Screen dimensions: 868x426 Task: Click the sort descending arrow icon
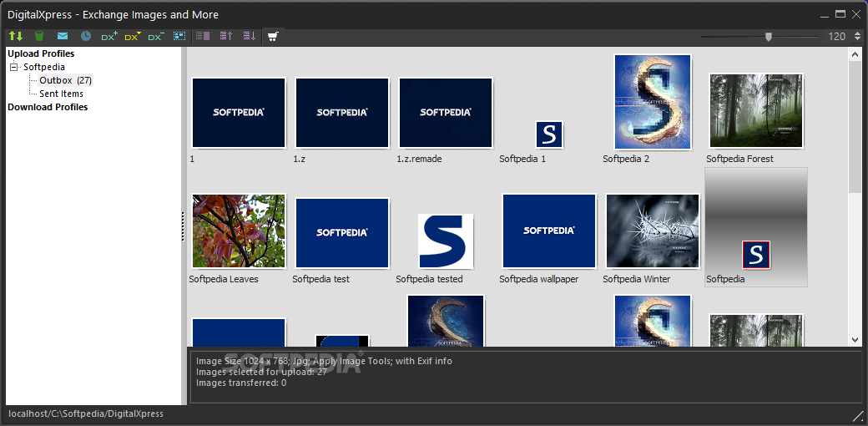point(249,37)
